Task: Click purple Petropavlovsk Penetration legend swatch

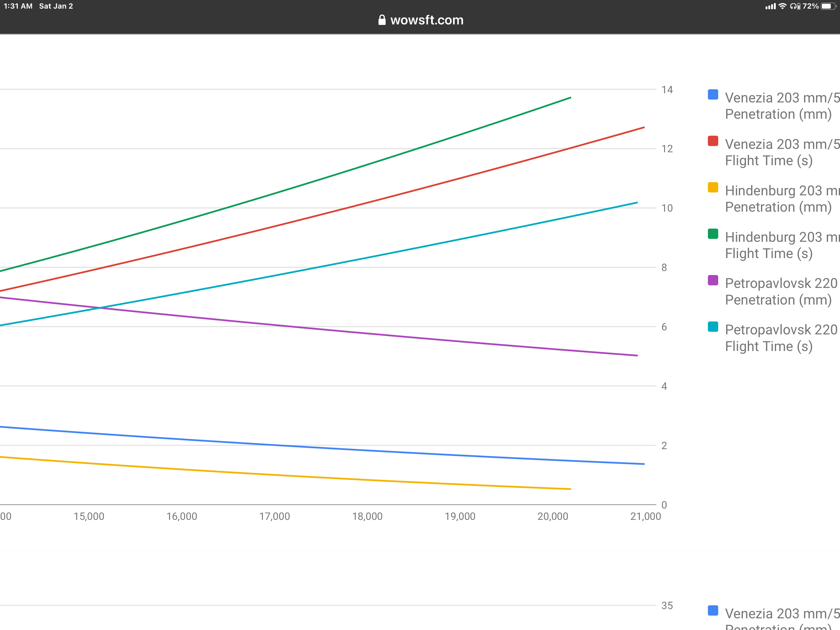Action: (713, 280)
